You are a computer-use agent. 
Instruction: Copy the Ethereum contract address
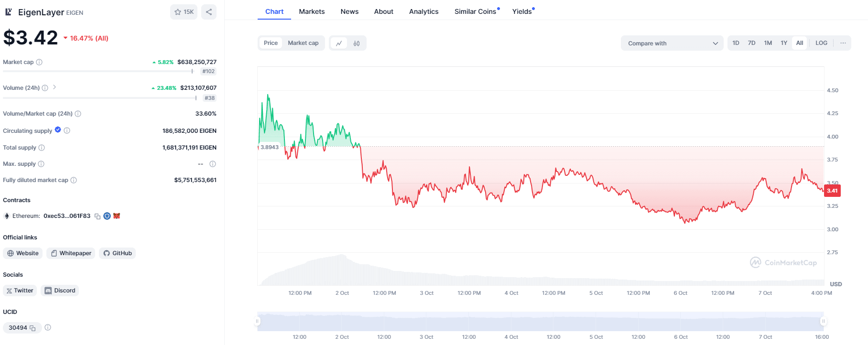tap(98, 216)
